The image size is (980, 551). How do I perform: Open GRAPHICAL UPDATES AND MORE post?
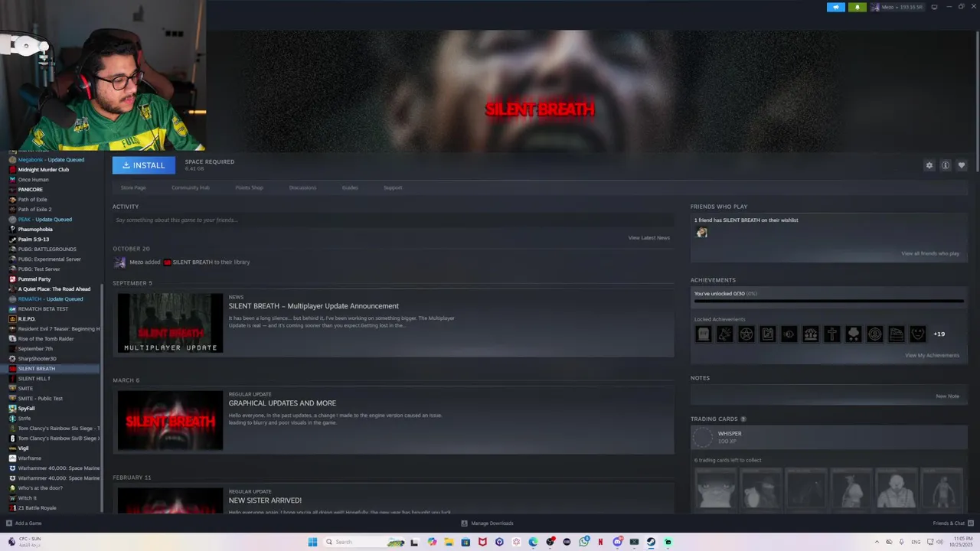(x=283, y=403)
